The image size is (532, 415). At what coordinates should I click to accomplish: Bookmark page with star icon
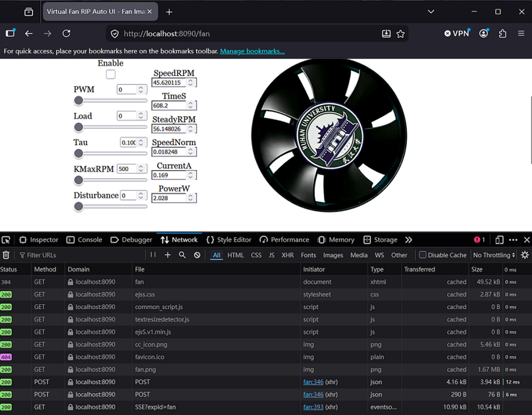click(401, 34)
